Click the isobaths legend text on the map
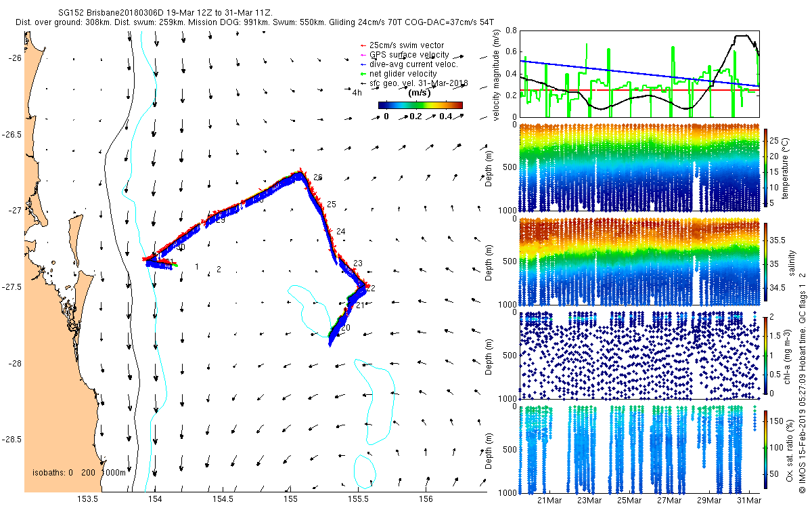This screenshot has height=508, width=812. click(78, 473)
